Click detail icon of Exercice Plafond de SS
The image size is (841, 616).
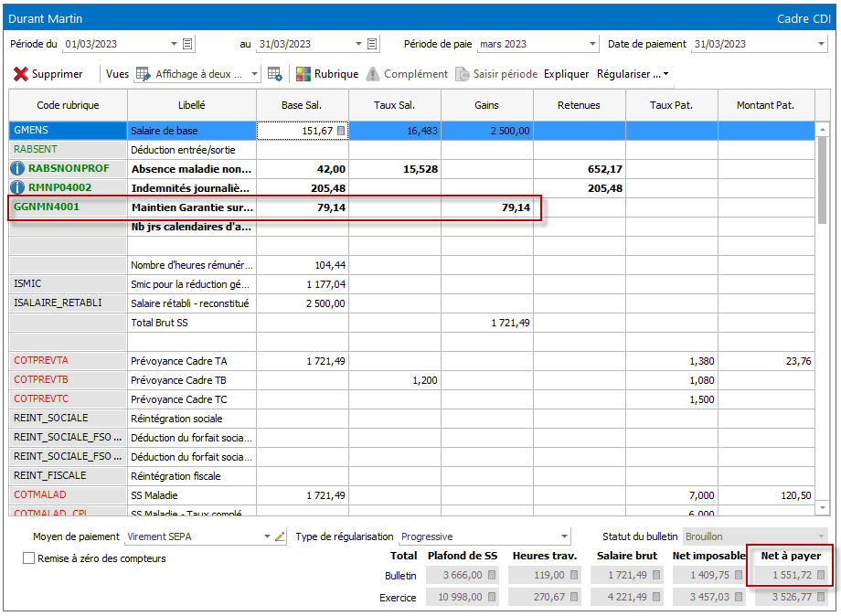492,597
